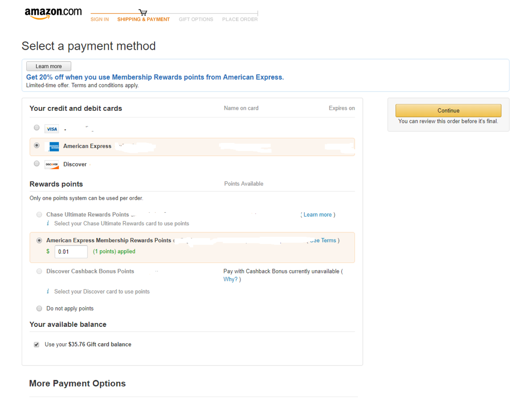
Task: Click the Discover card logo
Action: tap(52, 164)
